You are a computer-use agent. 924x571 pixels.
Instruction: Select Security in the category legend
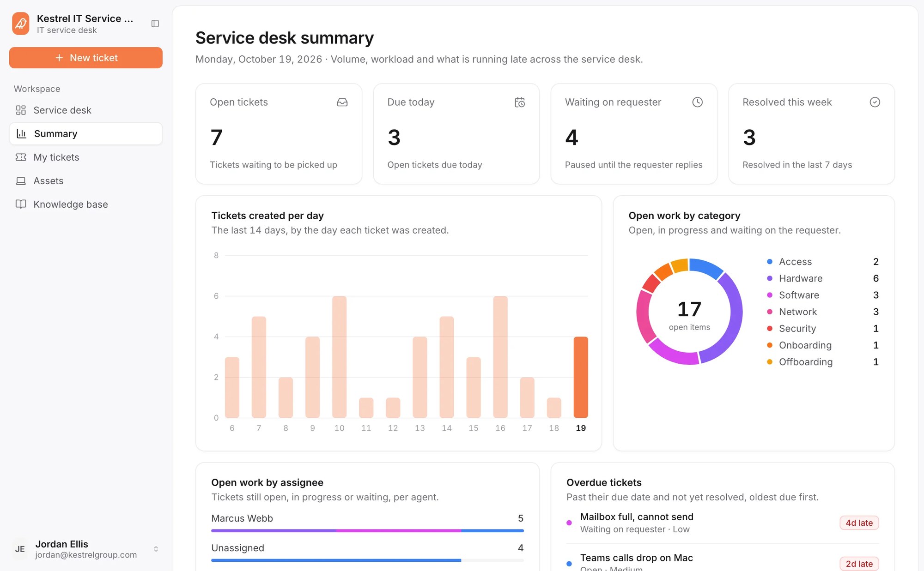coord(822,328)
